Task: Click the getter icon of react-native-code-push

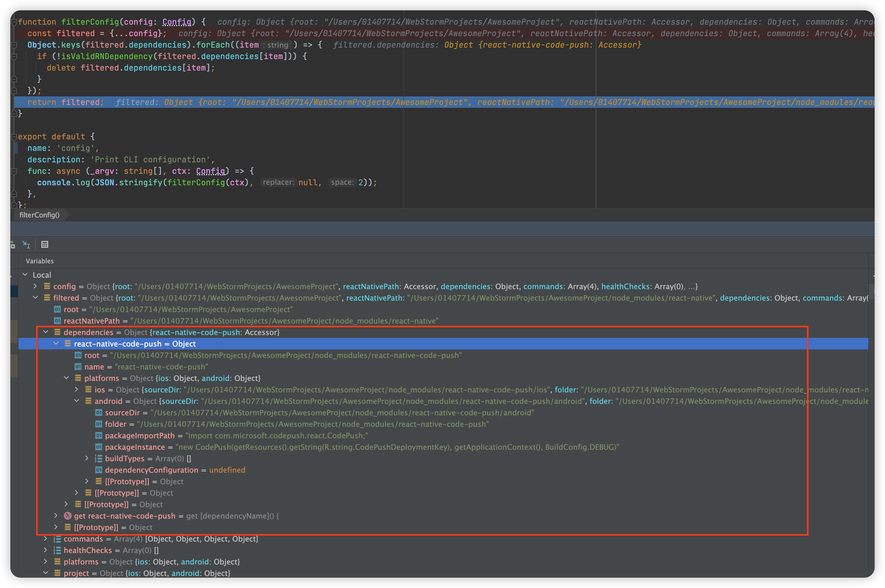Action: pyautogui.click(x=67, y=516)
